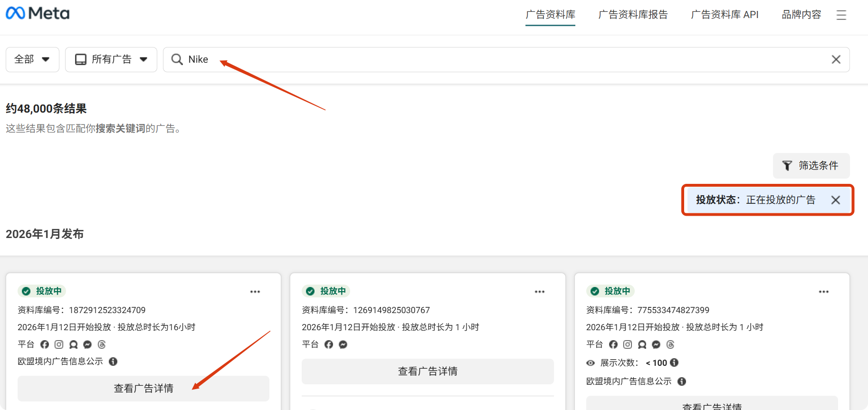The height and width of the screenshot is (410, 868).
Task: Click Threads platform icon in ad 775533474827399
Action: pyautogui.click(x=670, y=344)
